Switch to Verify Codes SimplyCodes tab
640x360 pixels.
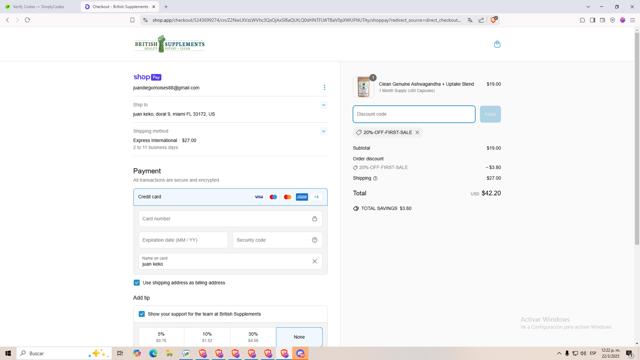coord(39,7)
